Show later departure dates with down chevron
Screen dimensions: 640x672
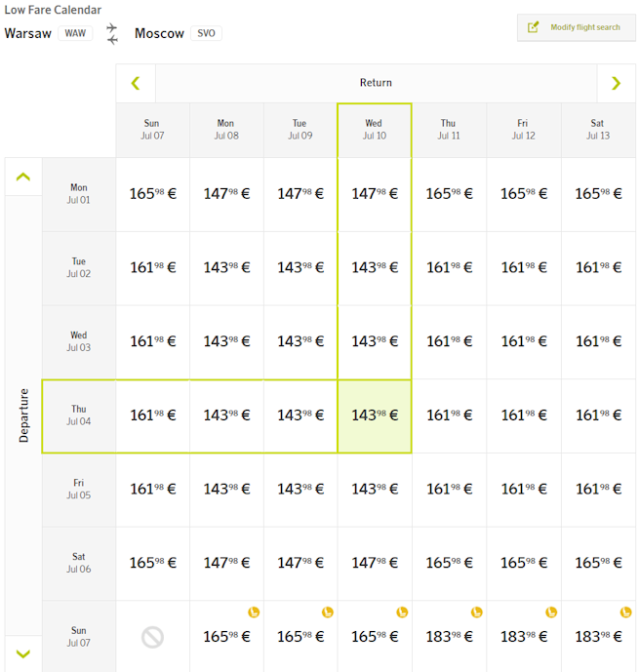23,653
